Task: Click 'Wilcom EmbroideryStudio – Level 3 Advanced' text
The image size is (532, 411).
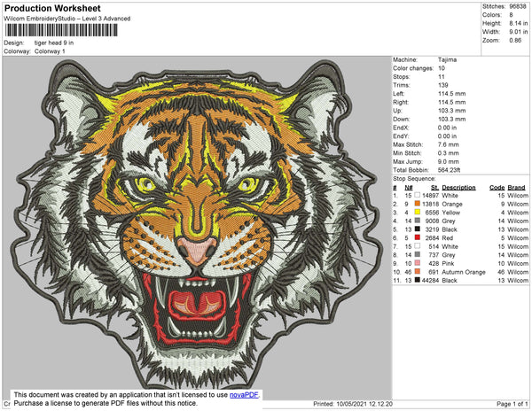Action: pos(67,19)
